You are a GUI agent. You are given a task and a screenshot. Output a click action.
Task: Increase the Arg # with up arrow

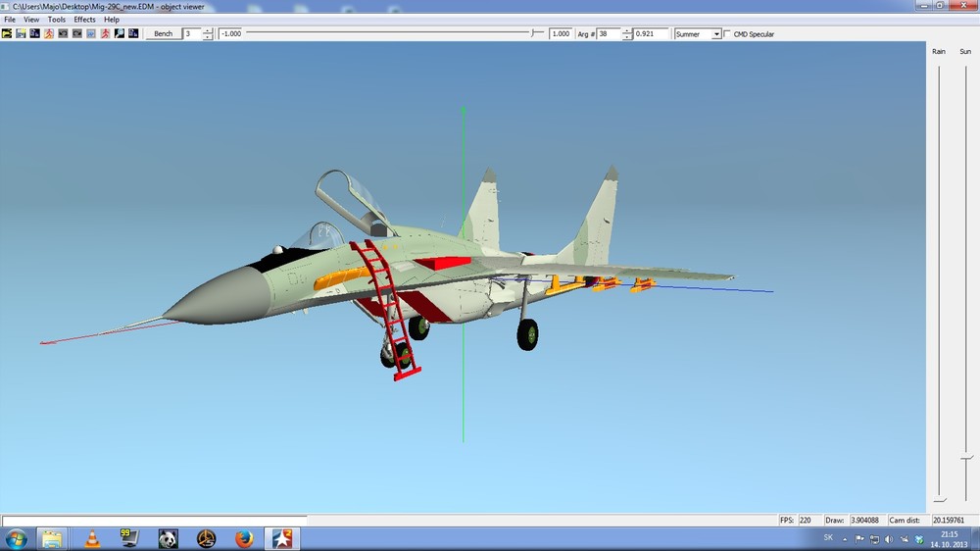627,30
